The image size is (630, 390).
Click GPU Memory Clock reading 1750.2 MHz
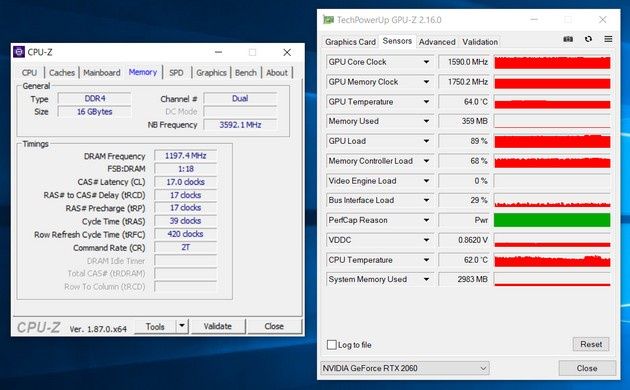click(x=464, y=82)
